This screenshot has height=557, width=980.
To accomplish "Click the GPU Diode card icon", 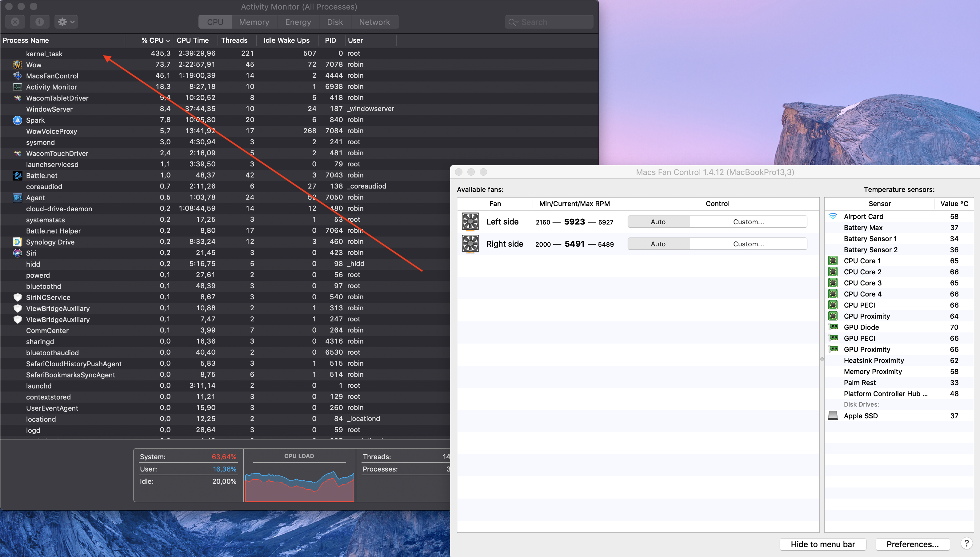I will coord(833,327).
